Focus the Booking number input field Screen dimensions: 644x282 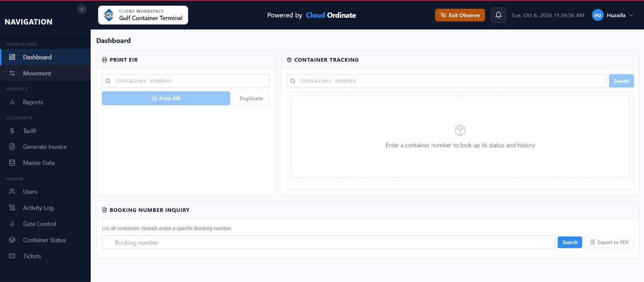[x=328, y=242]
